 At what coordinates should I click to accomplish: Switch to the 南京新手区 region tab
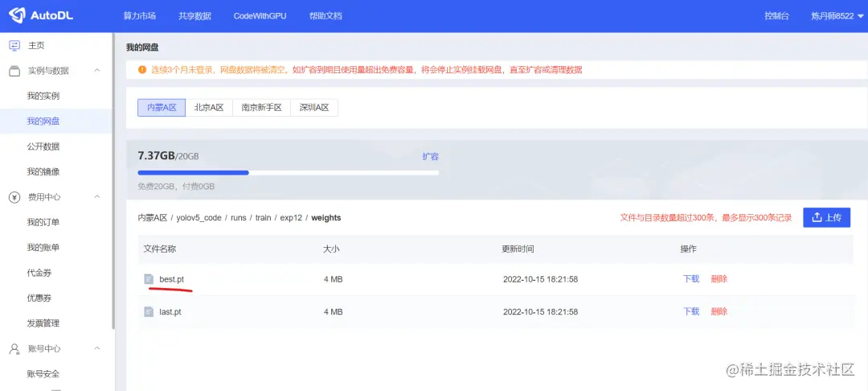pyautogui.click(x=261, y=108)
